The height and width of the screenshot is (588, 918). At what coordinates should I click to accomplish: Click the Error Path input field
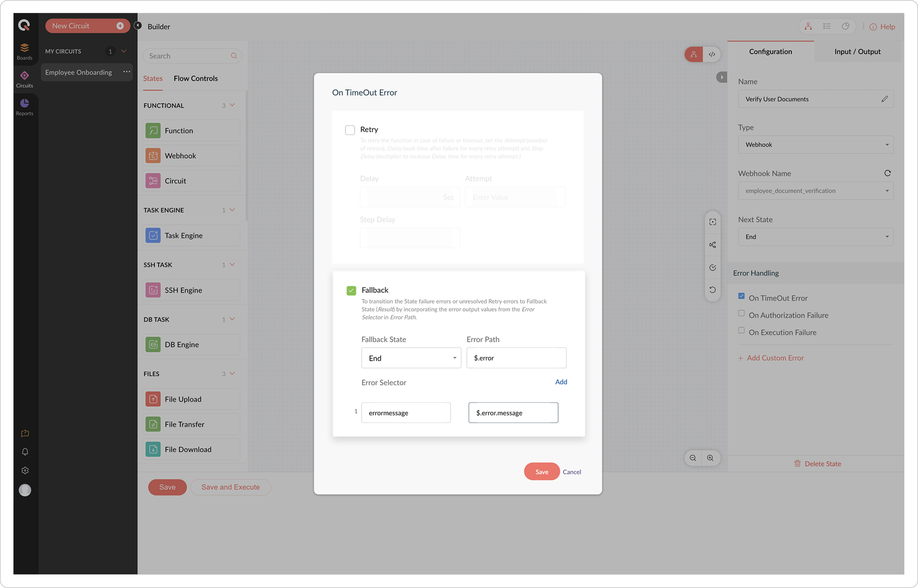pos(516,358)
